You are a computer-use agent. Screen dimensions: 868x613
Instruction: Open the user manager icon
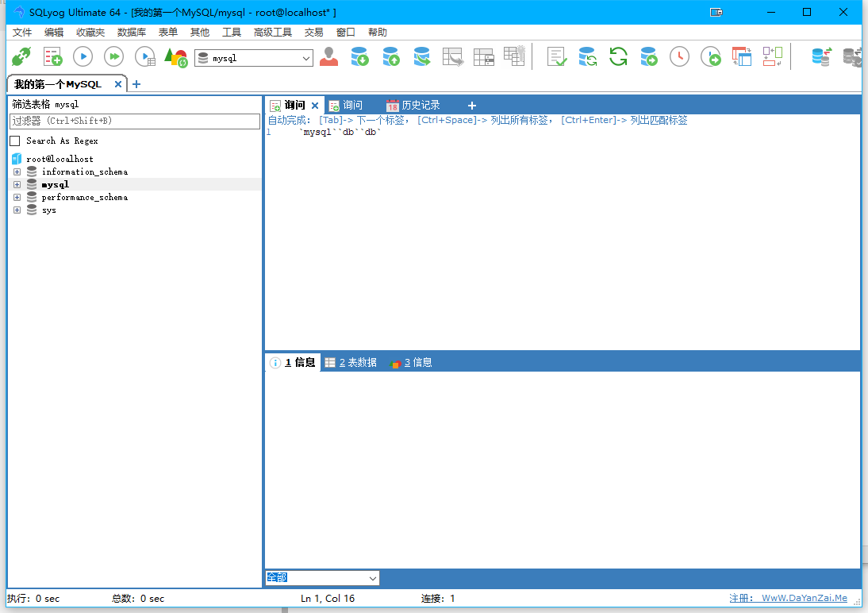pos(328,56)
